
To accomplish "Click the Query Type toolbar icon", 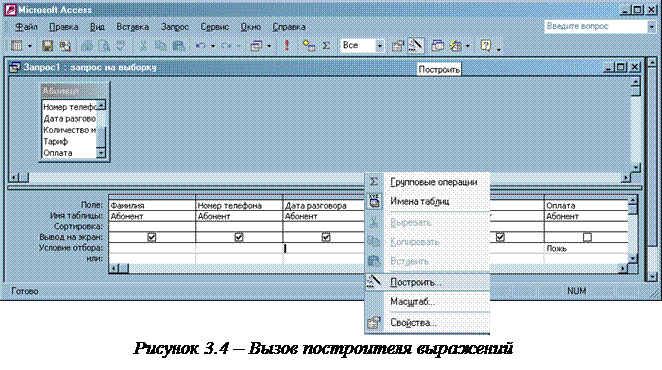I will (x=256, y=46).
